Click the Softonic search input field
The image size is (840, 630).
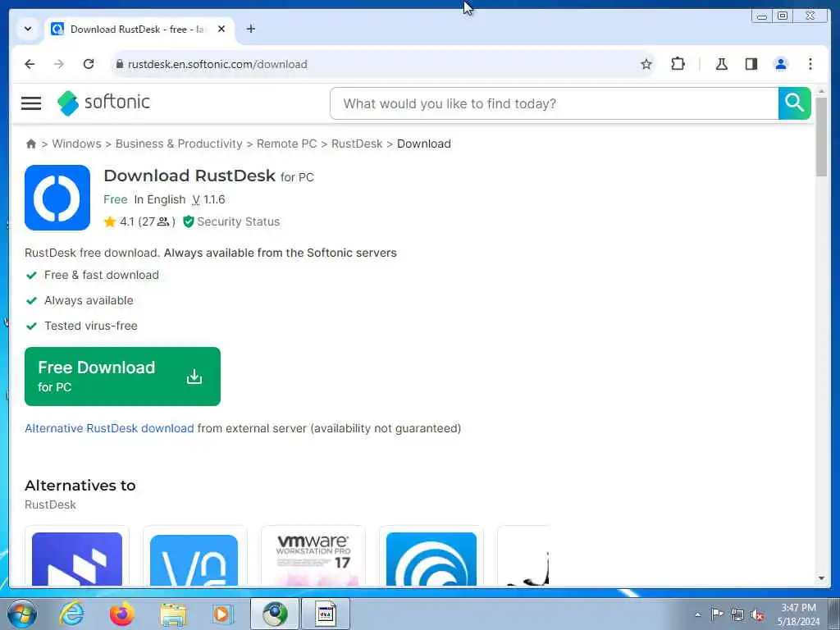[x=555, y=103]
